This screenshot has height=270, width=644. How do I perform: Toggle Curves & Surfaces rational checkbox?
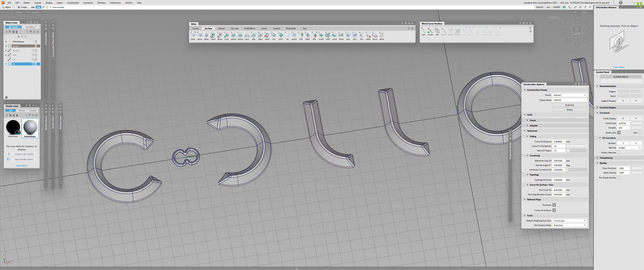coord(554,210)
